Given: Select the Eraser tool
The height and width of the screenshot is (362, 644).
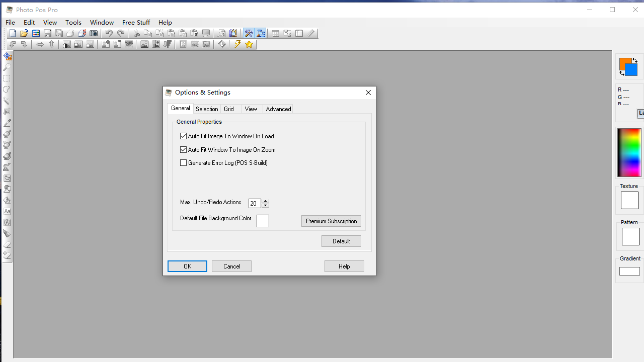Looking at the screenshot, I should click(x=7, y=244).
